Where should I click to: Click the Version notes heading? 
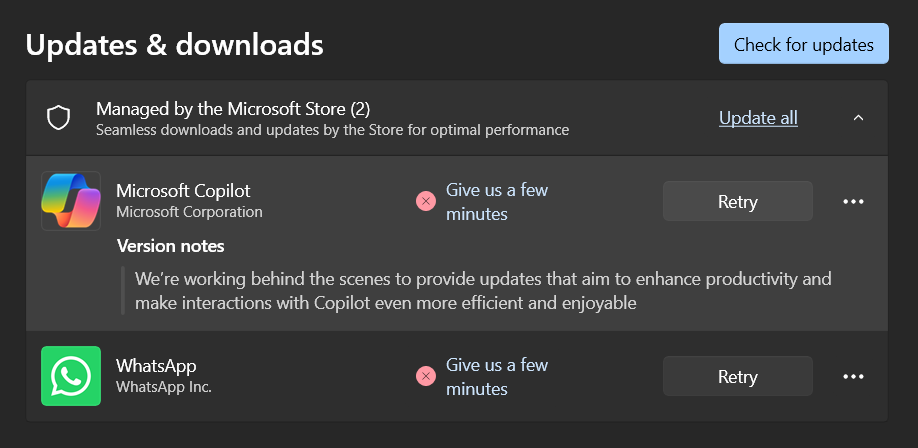point(171,246)
